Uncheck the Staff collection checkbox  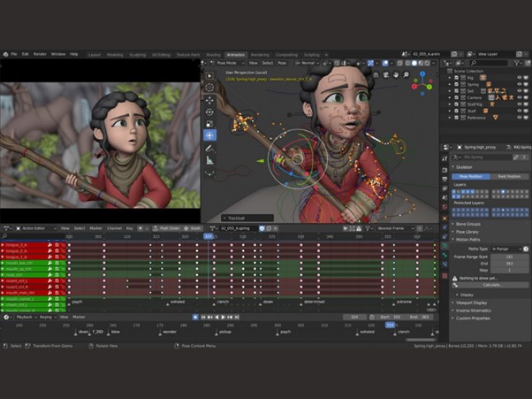point(456,111)
